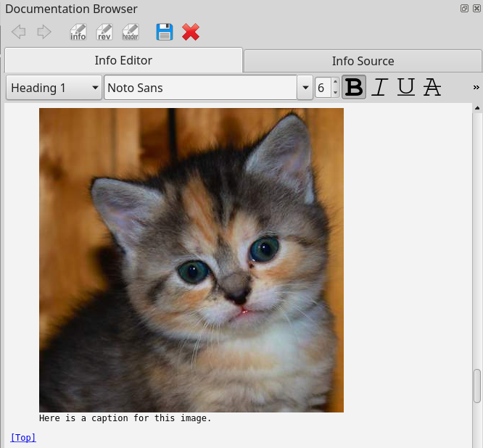Click the font size field showing 6
This screenshot has height=448, width=483.
[x=323, y=88]
